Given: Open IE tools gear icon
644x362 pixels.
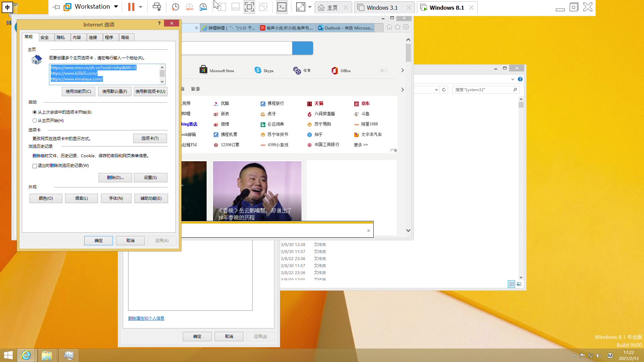Looking at the screenshot, I should click(x=406, y=27).
